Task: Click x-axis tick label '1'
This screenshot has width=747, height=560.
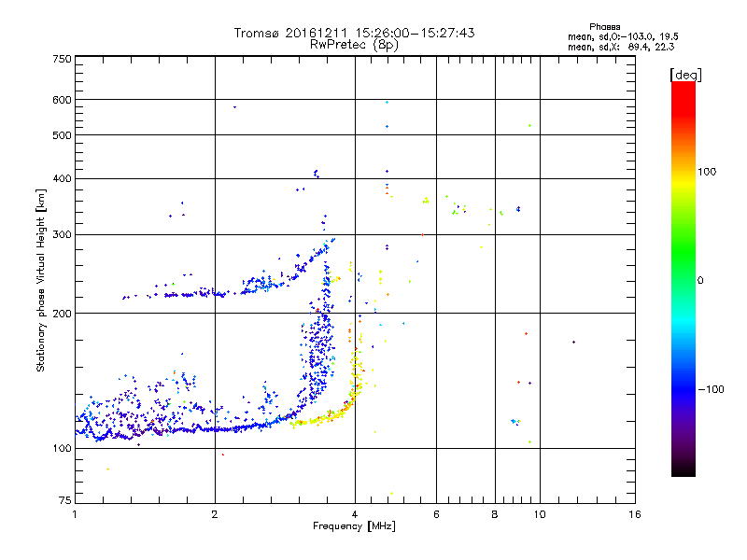Action: 75,514
